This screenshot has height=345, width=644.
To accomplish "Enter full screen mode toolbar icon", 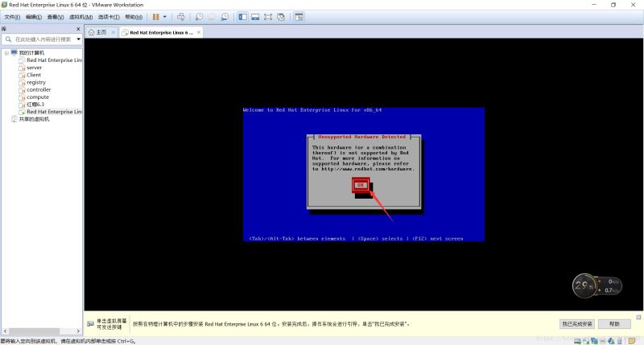I will (x=268, y=17).
